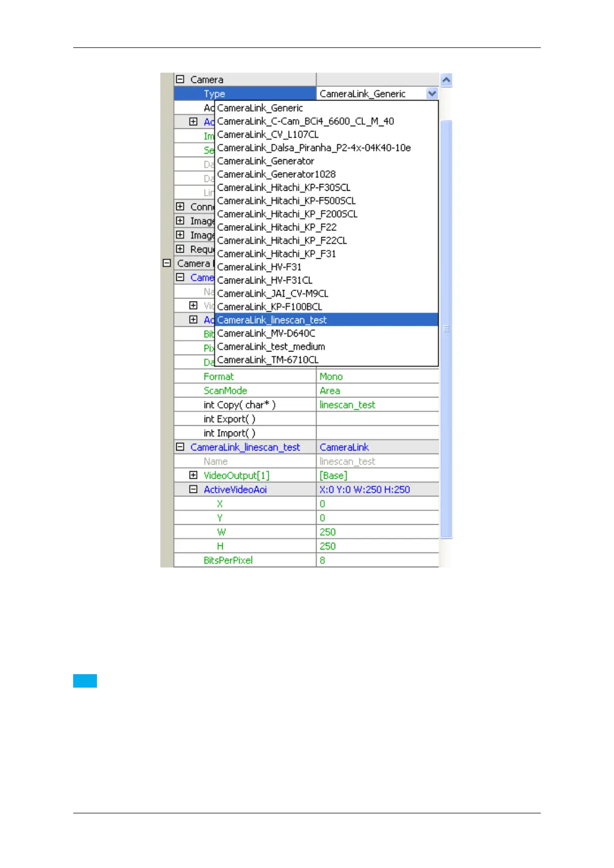Select CameraLink_Hitachi_KP_F22 entry
The image size is (614, 868).
(x=326, y=227)
